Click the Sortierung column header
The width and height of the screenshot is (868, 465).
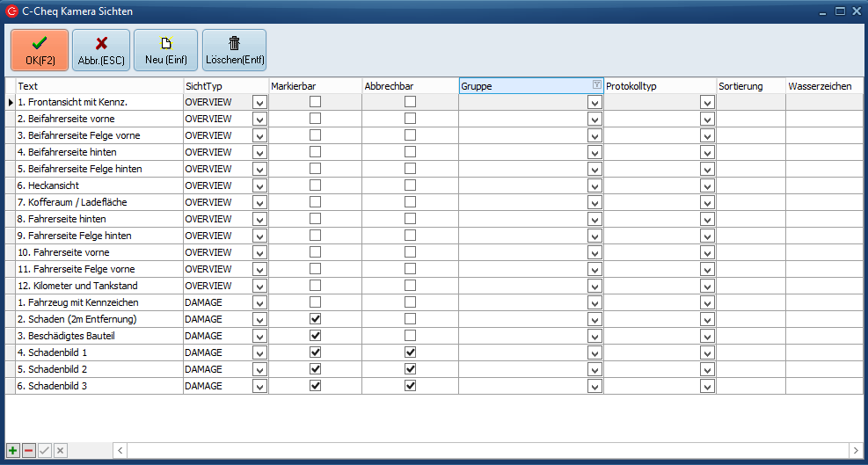pyautogui.click(x=749, y=86)
